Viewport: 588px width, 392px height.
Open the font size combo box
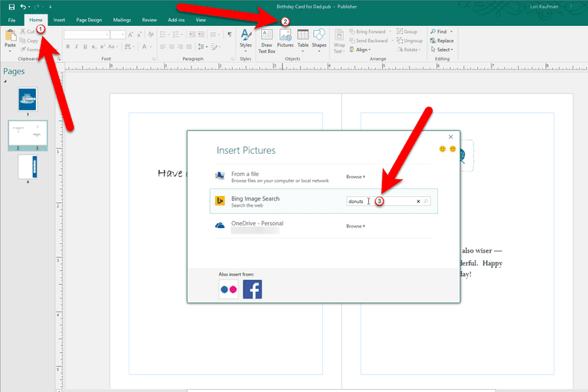point(118,34)
